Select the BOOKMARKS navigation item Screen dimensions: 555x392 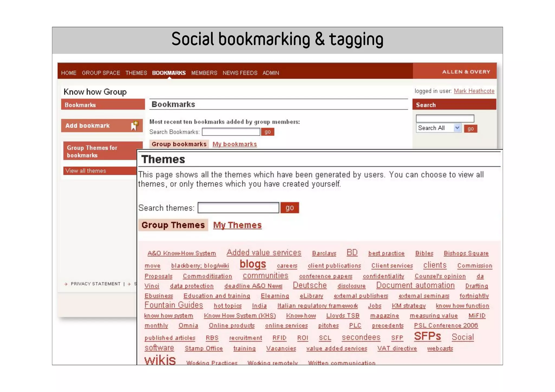point(169,73)
